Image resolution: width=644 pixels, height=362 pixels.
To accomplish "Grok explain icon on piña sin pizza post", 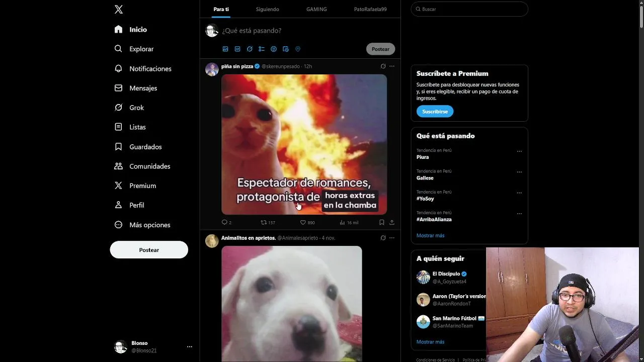I will tap(383, 66).
